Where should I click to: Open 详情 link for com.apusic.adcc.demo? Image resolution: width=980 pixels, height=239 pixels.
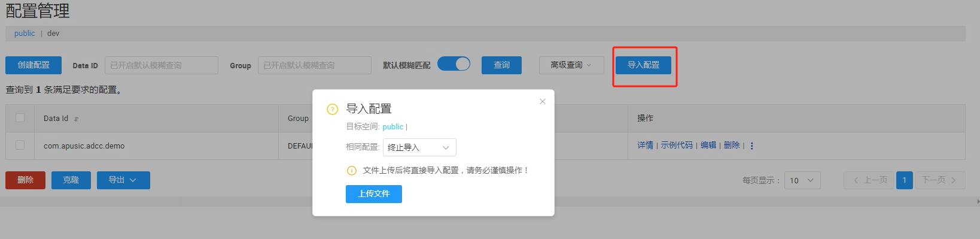pyautogui.click(x=645, y=146)
